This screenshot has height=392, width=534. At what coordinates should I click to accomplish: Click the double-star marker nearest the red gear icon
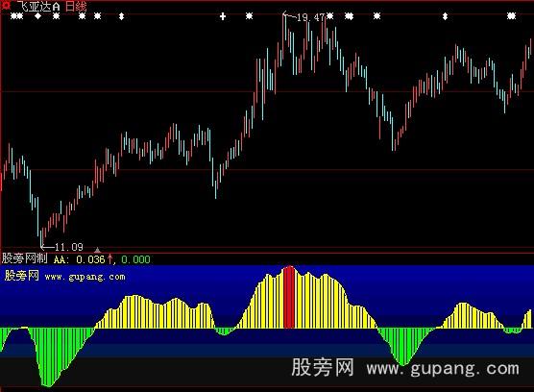click(x=16, y=16)
